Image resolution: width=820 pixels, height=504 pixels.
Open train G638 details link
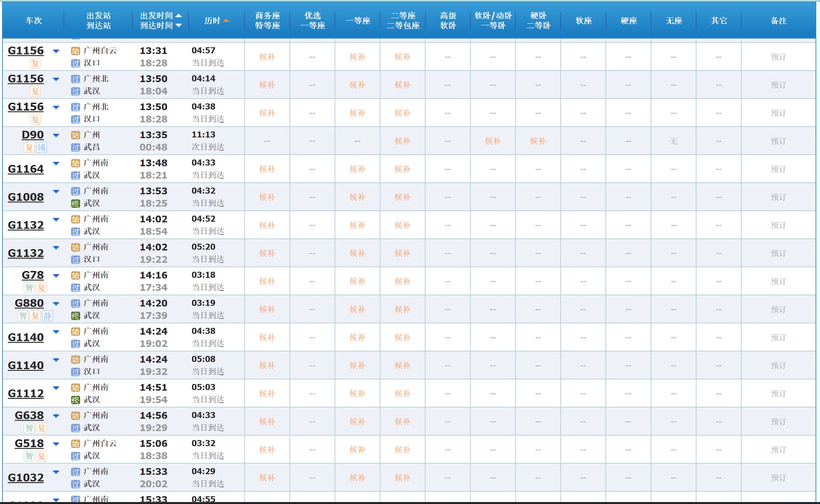pos(29,415)
